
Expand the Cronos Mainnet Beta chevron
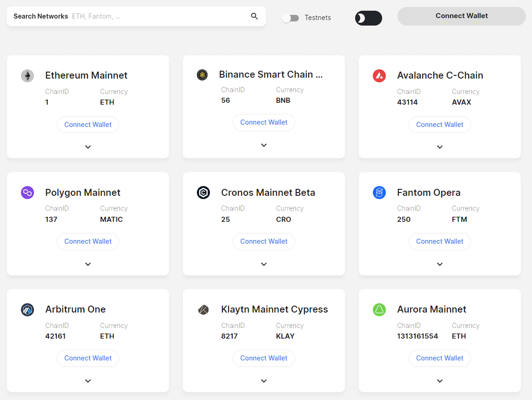tap(264, 264)
